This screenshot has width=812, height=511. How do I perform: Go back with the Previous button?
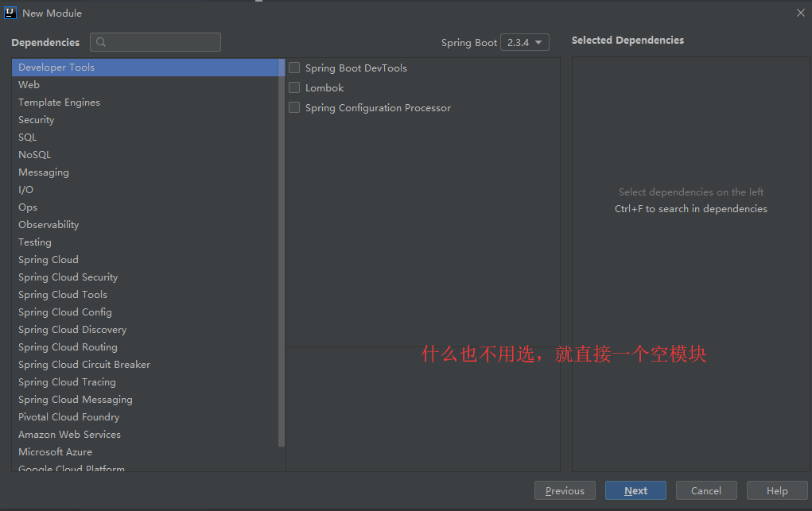(x=565, y=490)
